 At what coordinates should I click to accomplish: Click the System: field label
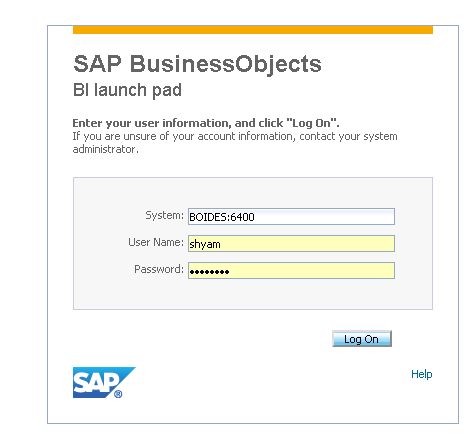(164, 216)
